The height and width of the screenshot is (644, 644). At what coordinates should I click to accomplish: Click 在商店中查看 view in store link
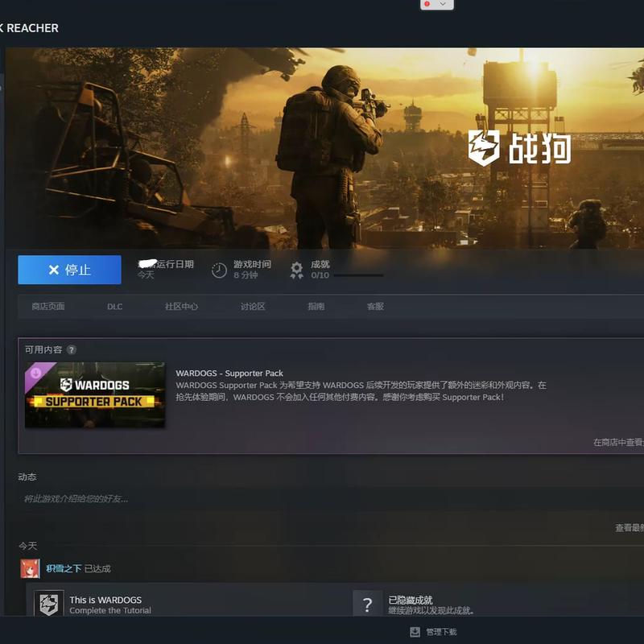coord(618,442)
